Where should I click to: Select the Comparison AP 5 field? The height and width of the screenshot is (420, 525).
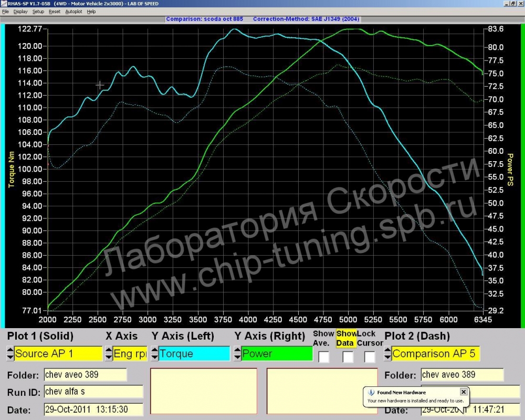click(436, 353)
